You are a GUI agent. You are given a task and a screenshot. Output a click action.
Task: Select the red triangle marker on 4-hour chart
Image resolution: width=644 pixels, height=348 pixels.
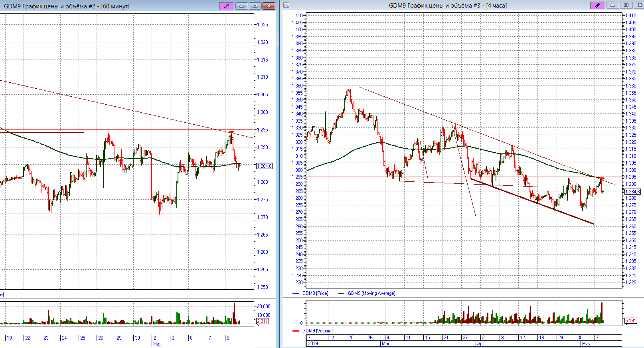(602, 178)
